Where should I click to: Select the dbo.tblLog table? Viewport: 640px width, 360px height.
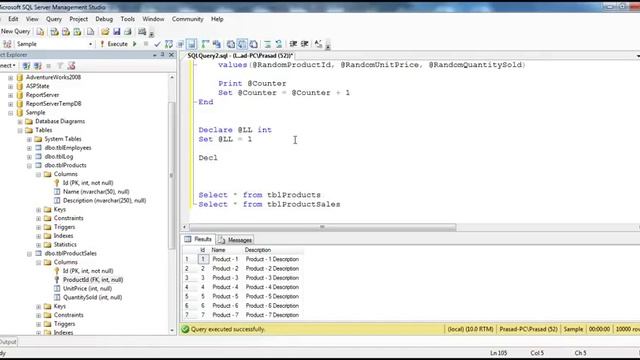tap(59, 156)
